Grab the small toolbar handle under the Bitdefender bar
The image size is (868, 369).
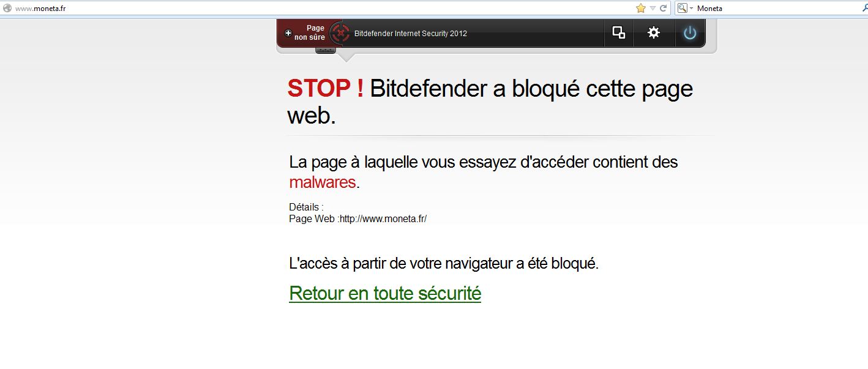pos(326,50)
